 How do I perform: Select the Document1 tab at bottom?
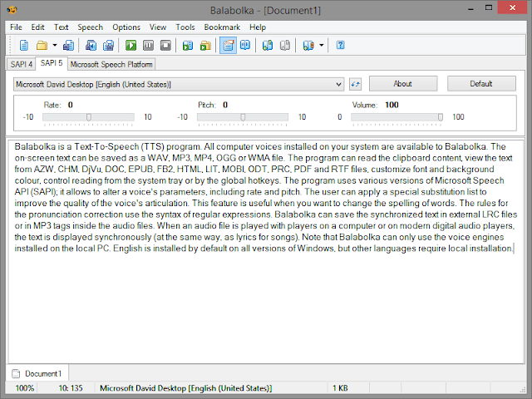(x=37, y=373)
